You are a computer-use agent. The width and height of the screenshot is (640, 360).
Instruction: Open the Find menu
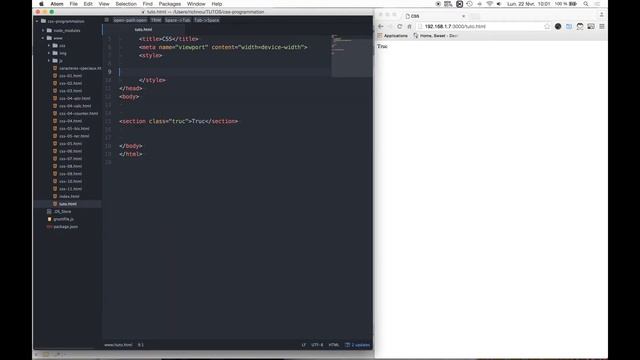click(147, 4)
